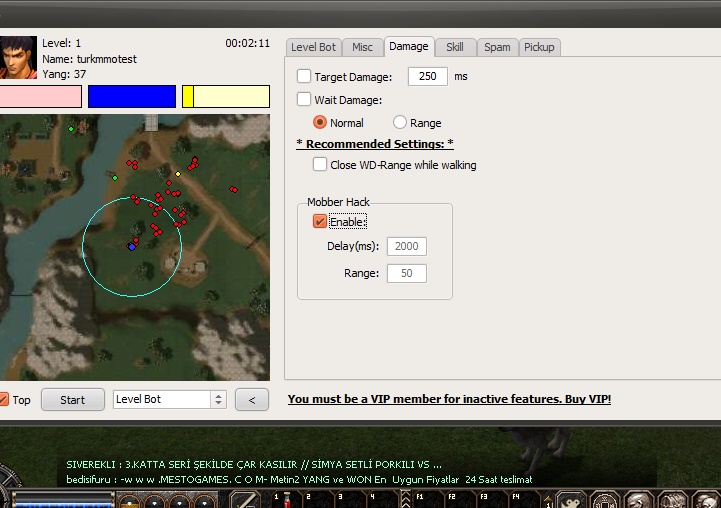This screenshot has height=508, width=721.
Task: Enable the Target Damage checkbox
Action: tap(304, 76)
